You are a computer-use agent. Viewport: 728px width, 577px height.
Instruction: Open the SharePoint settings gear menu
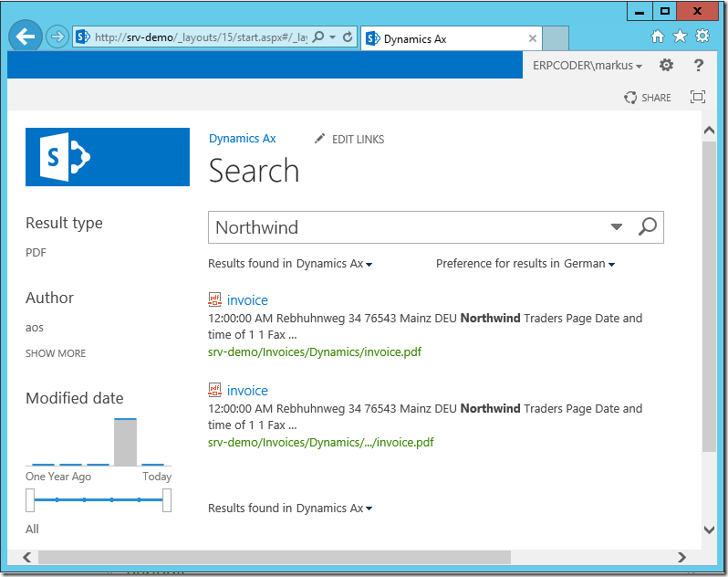(666, 65)
